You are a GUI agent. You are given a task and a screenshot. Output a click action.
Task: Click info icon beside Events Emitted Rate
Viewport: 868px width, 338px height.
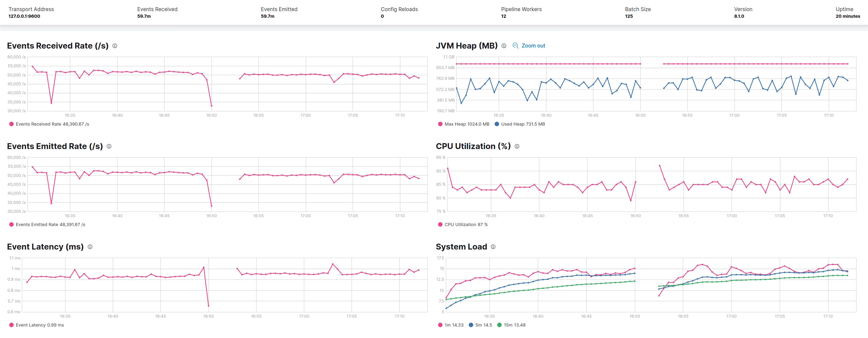click(x=109, y=146)
